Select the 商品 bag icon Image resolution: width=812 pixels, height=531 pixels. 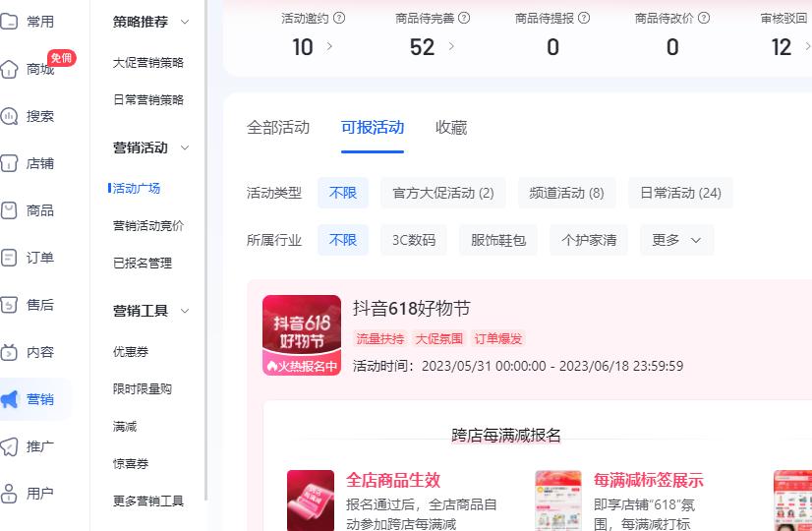point(9,210)
